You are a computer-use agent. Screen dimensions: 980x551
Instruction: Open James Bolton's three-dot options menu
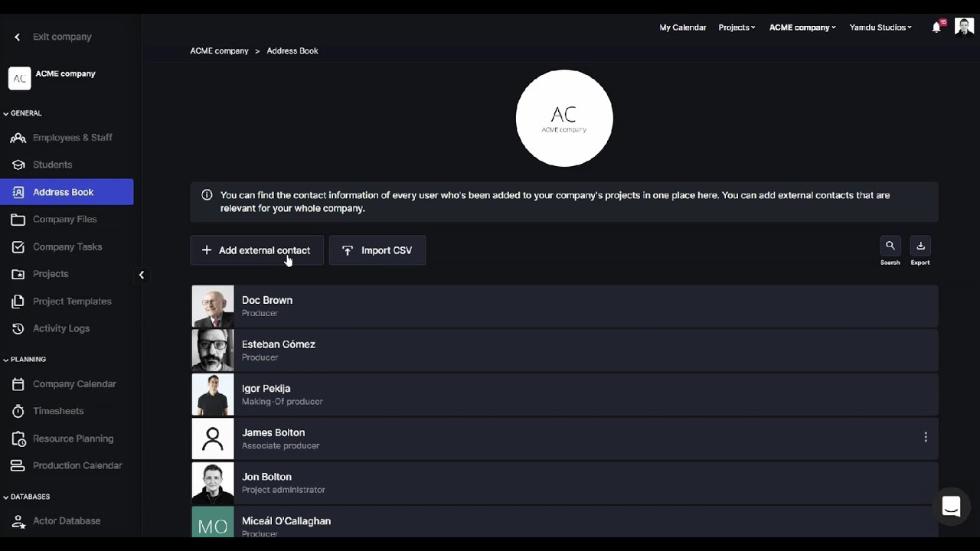(x=926, y=437)
